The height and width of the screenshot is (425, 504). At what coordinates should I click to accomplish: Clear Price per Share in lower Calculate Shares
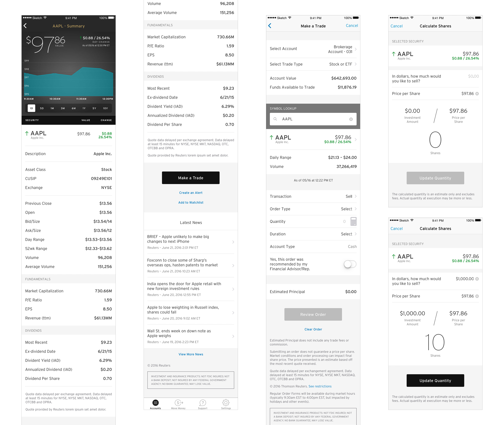pos(477,296)
